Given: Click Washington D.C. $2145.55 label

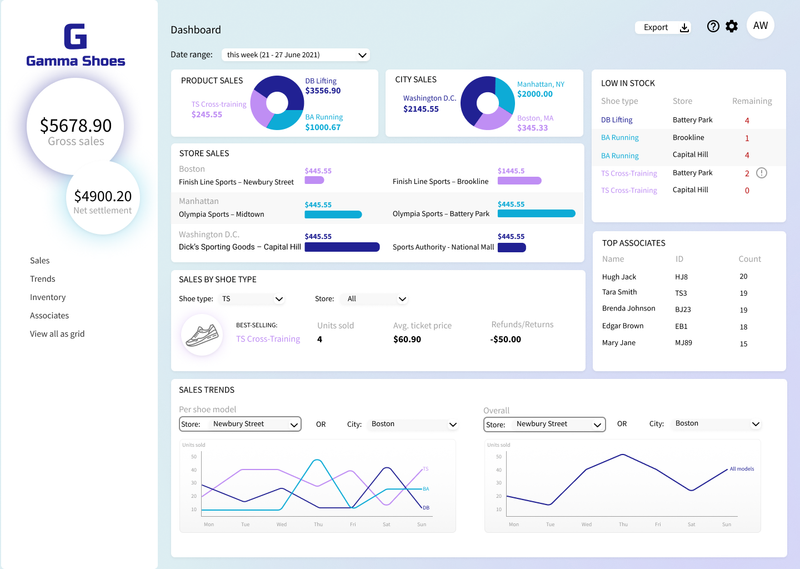Looking at the screenshot, I should point(429,104).
